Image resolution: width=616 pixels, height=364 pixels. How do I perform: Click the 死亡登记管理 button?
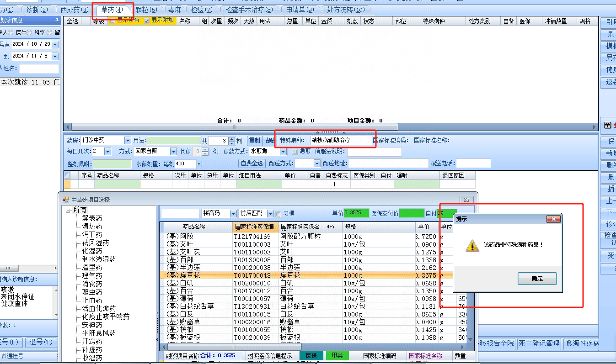tap(539, 343)
